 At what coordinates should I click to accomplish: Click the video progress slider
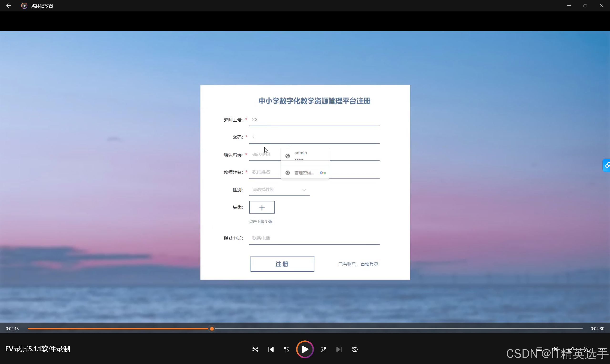(211, 328)
